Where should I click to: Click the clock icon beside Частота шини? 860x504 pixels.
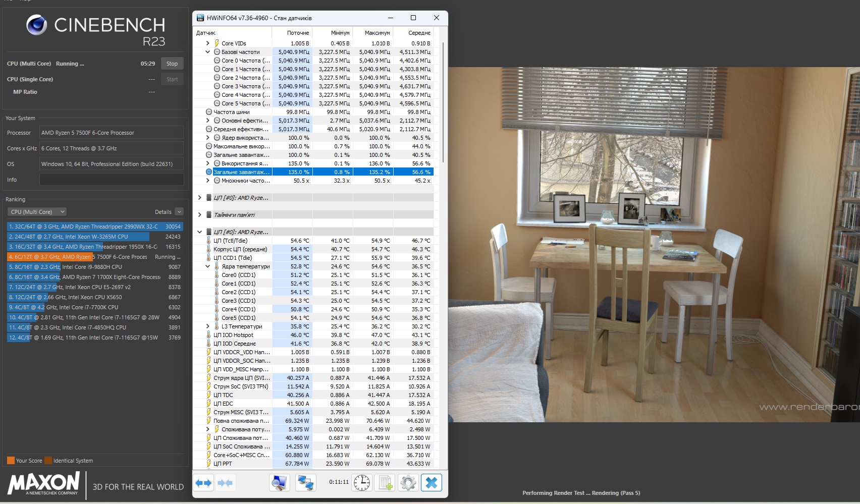coord(209,112)
